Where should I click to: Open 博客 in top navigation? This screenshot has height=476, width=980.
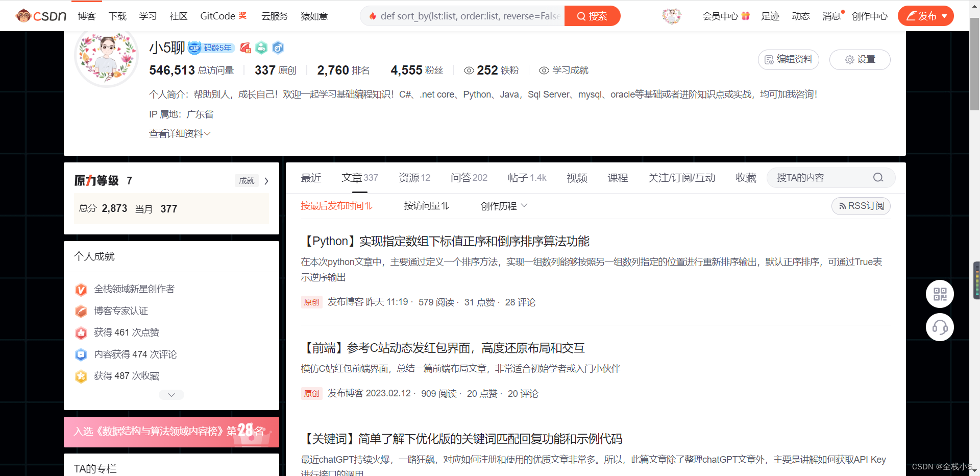(87, 16)
